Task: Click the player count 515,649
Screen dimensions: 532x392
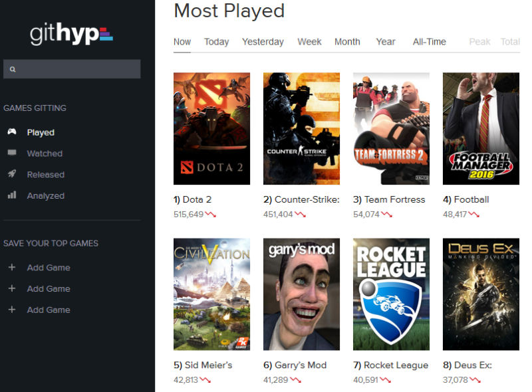Action: coord(188,215)
